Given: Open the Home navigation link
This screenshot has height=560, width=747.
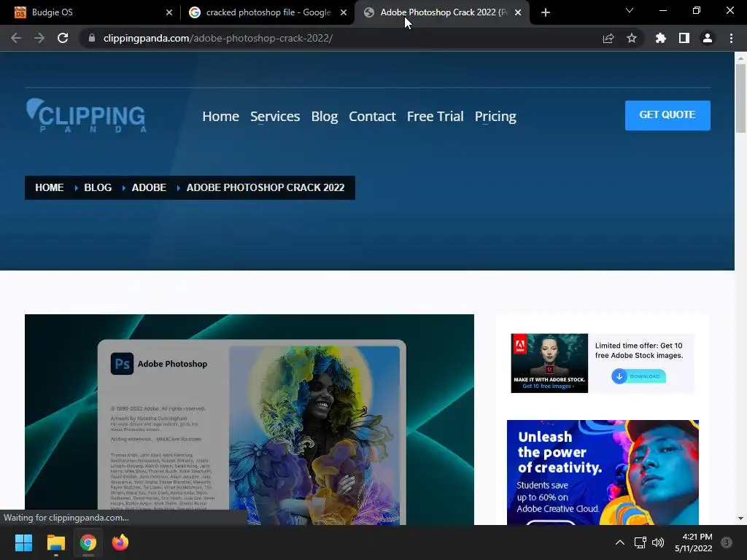Looking at the screenshot, I should click(x=220, y=116).
